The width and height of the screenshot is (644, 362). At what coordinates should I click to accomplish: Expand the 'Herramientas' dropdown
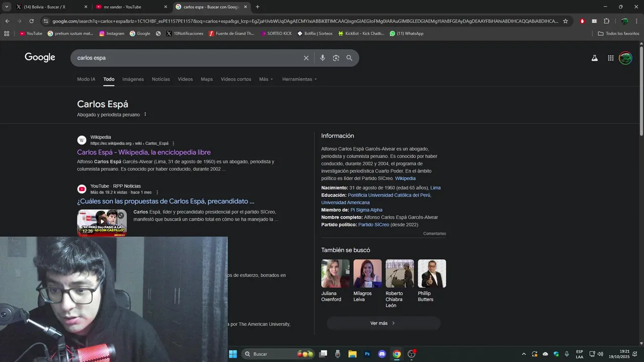tap(300, 79)
